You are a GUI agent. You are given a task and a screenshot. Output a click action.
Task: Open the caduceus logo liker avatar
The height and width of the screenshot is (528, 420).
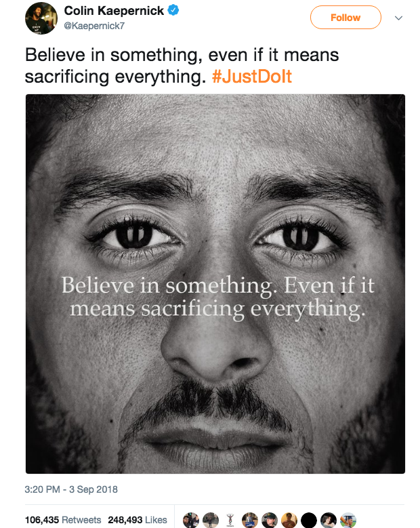click(x=230, y=521)
